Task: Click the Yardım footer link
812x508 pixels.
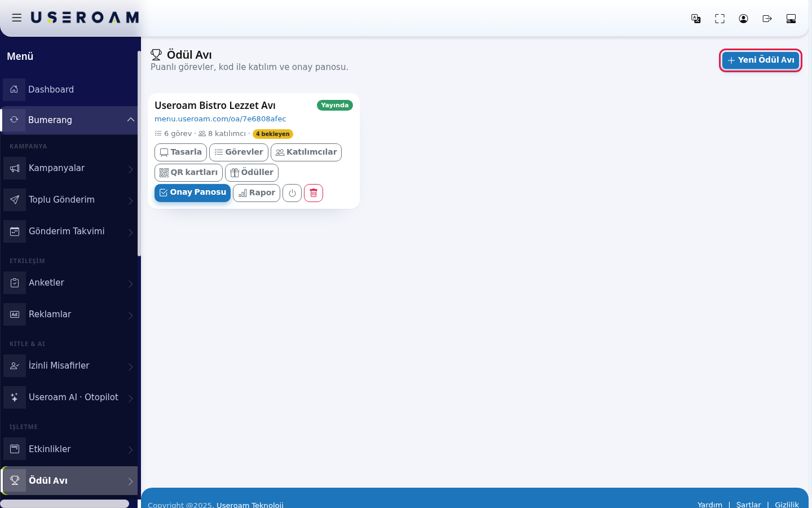Action: tap(710, 505)
